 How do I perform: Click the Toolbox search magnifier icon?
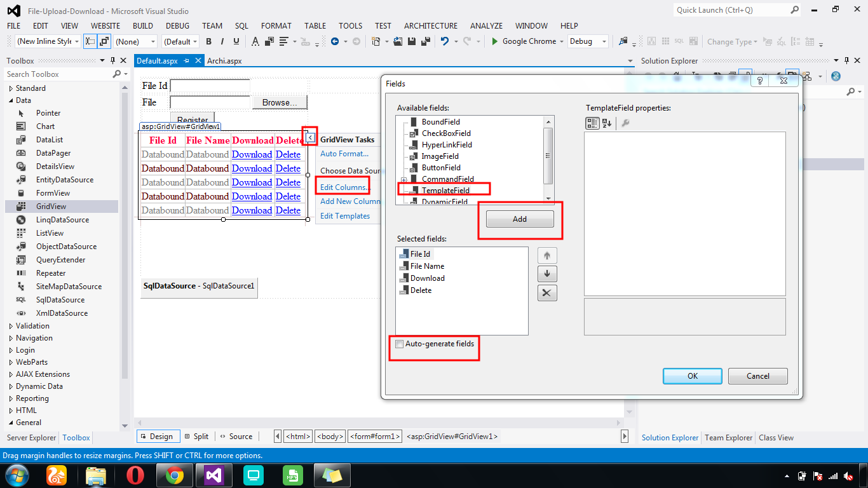pos(116,74)
